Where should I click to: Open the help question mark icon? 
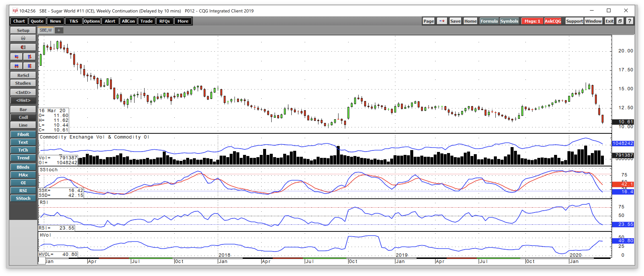630,21
